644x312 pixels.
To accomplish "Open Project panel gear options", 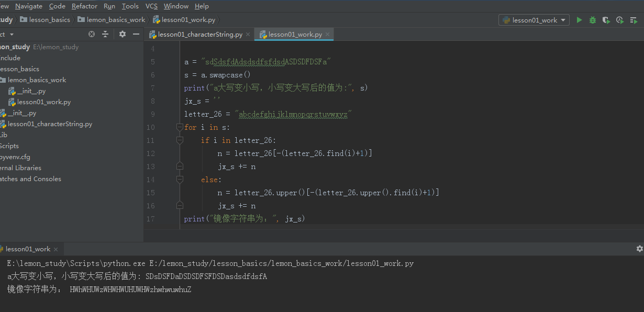I will pyautogui.click(x=123, y=34).
